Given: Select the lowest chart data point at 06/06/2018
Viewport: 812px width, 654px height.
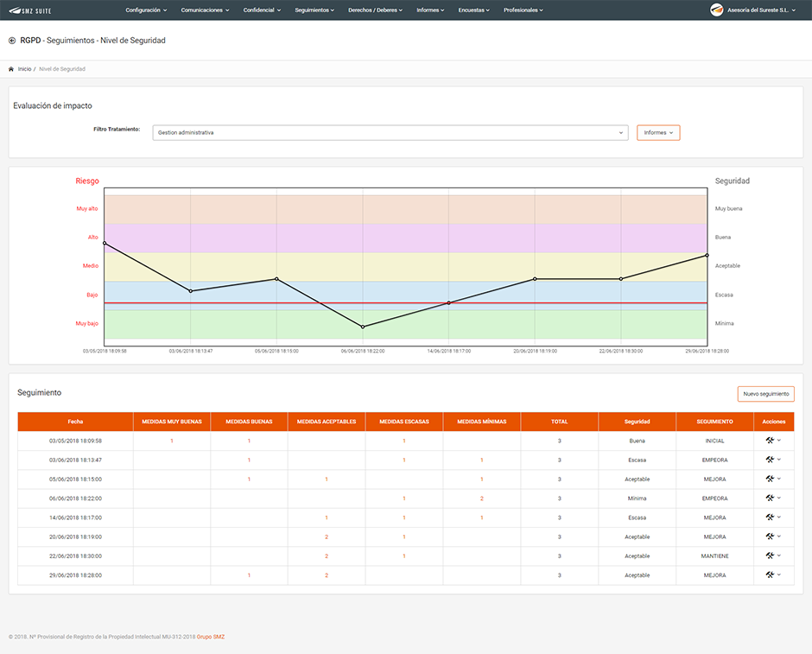Looking at the screenshot, I should pyautogui.click(x=363, y=327).
